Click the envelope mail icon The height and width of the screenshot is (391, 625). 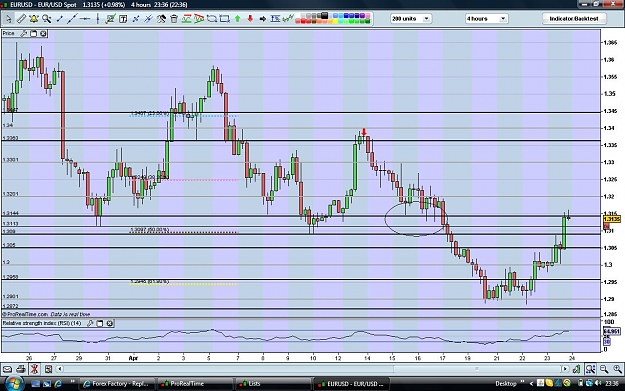[7, 369]
